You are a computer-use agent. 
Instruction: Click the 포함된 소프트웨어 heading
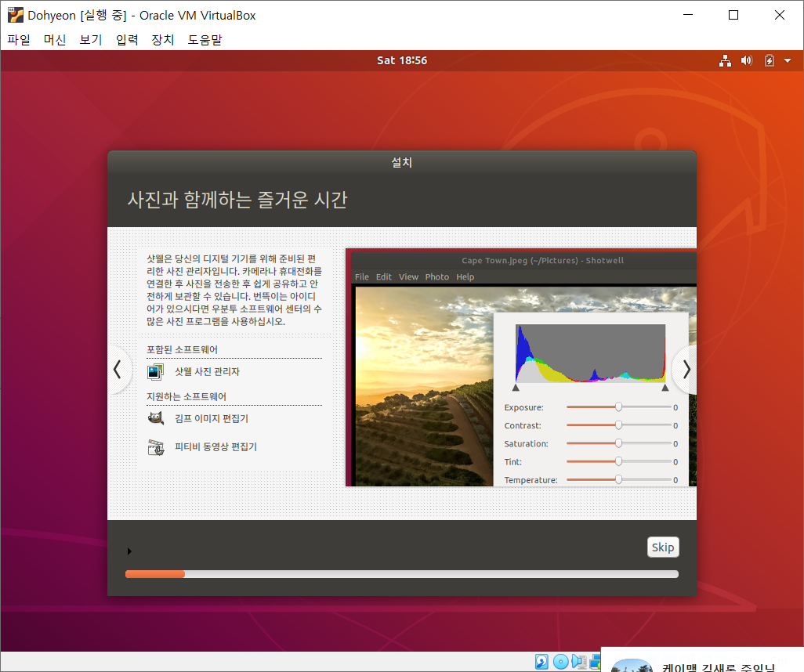point(182,349)
